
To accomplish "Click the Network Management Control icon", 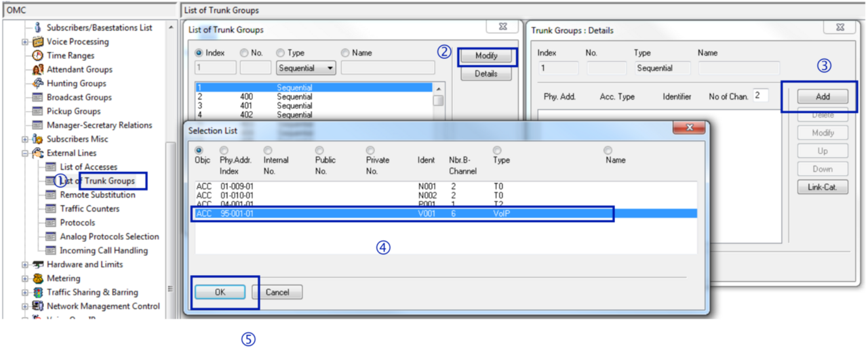I will tap(38, 306).
